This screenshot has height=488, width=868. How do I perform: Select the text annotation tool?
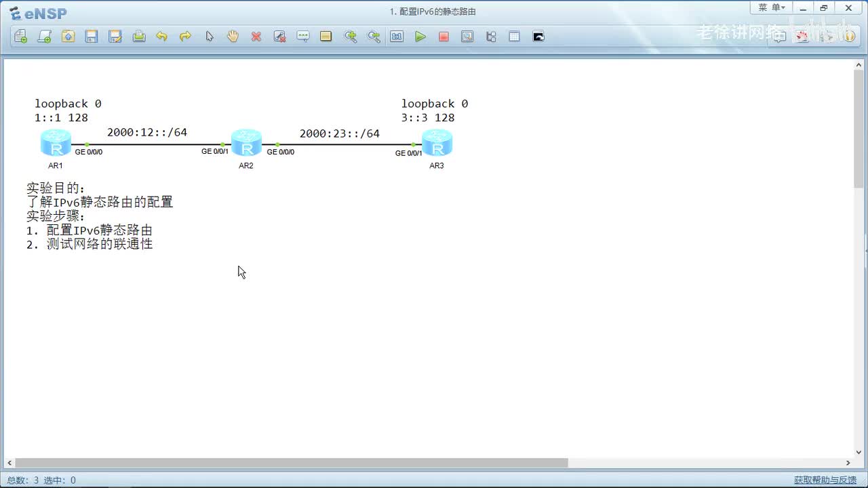coord(303,37)
